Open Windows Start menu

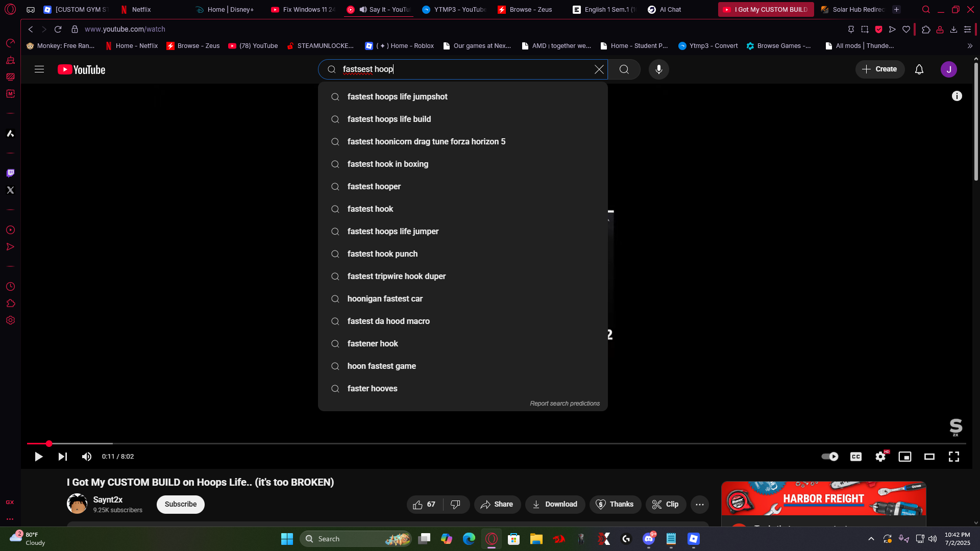287,539
